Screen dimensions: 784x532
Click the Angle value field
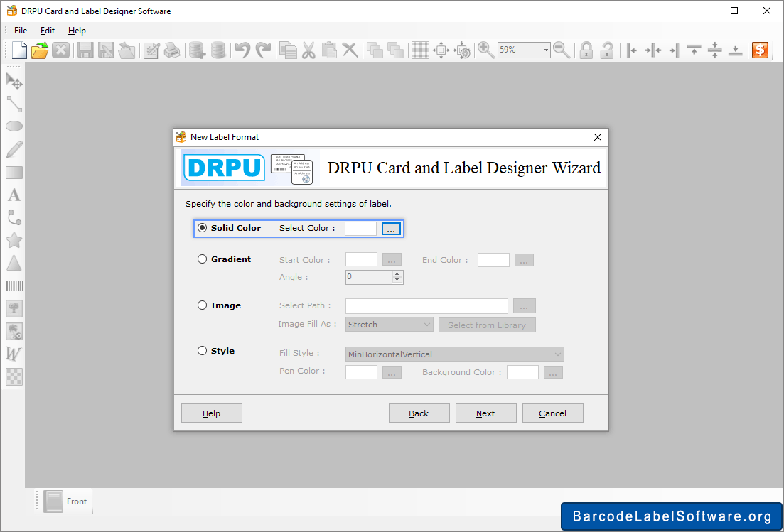point(369,277)
